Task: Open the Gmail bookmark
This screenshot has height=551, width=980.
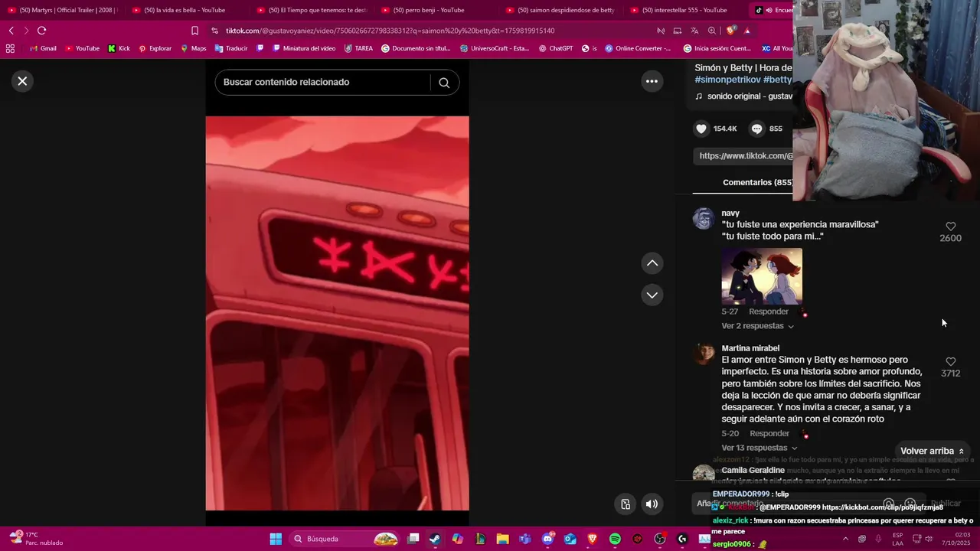Action: tap(43, 48)
